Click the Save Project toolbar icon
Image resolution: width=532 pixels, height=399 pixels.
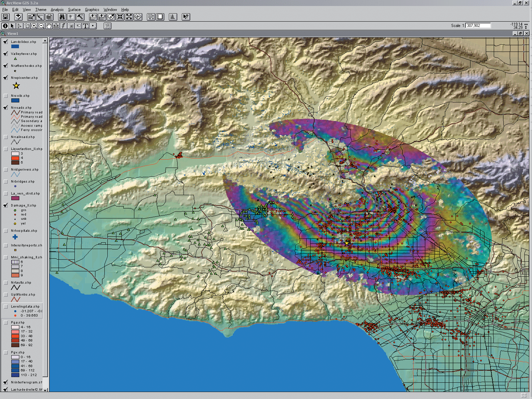[5, 17]
